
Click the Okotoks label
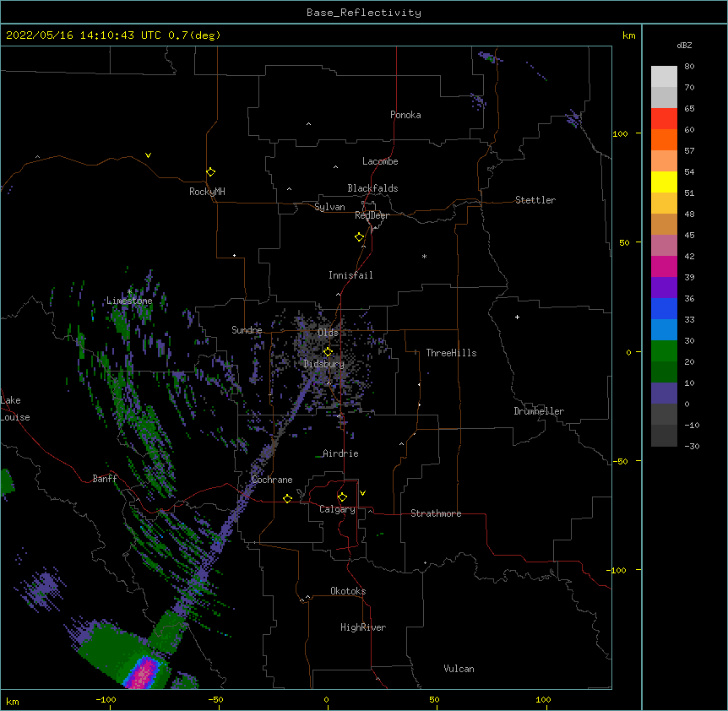[348, 591]
